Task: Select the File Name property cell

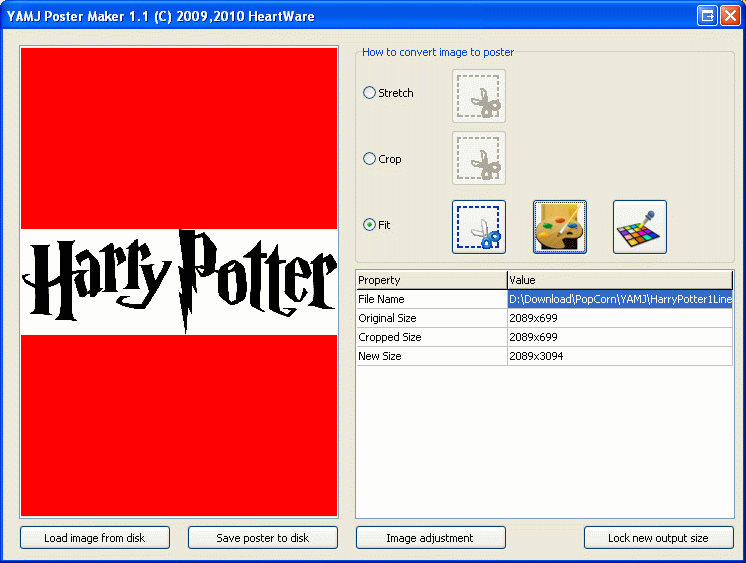Action: (x=432, y=299)
